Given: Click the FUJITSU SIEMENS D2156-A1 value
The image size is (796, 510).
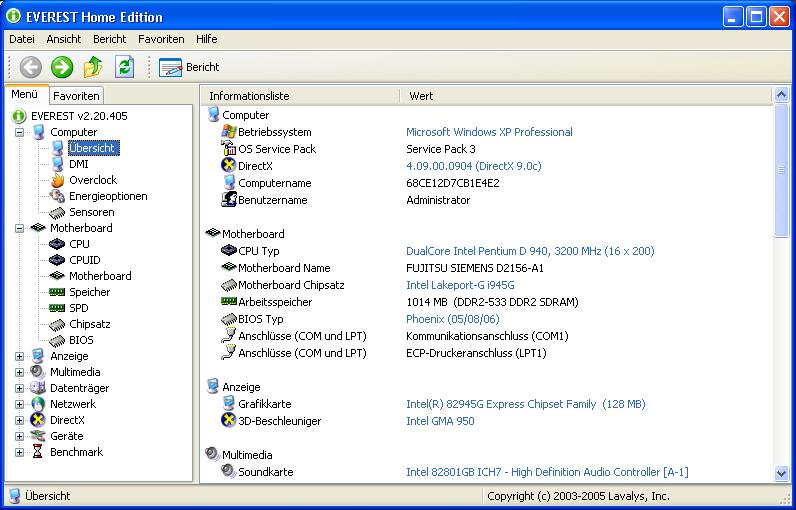Looking at the screenshot, I should [x=475, y=268].
